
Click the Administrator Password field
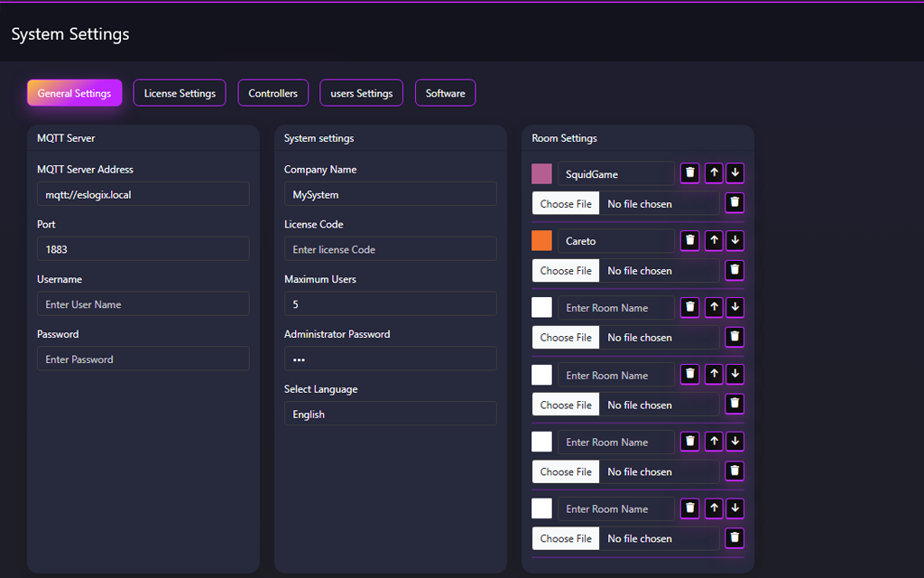390,359
